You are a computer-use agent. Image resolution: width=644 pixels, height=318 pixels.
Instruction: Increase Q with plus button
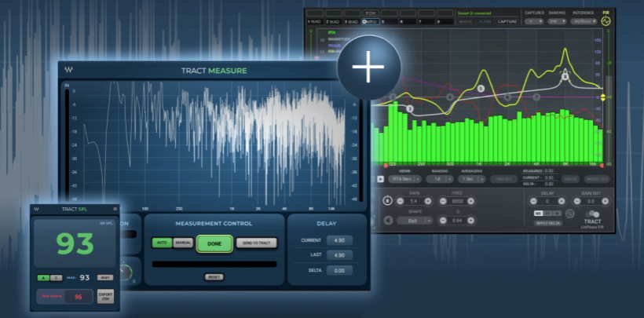(x=470, y=221)
